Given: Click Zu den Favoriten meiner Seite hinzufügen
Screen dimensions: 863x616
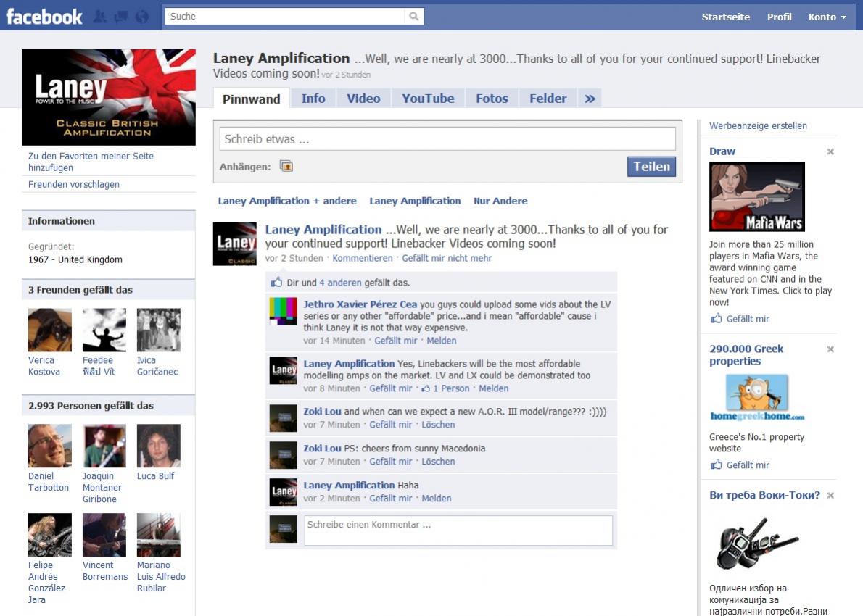Looking at the screenshot, I should click(91, 162).
